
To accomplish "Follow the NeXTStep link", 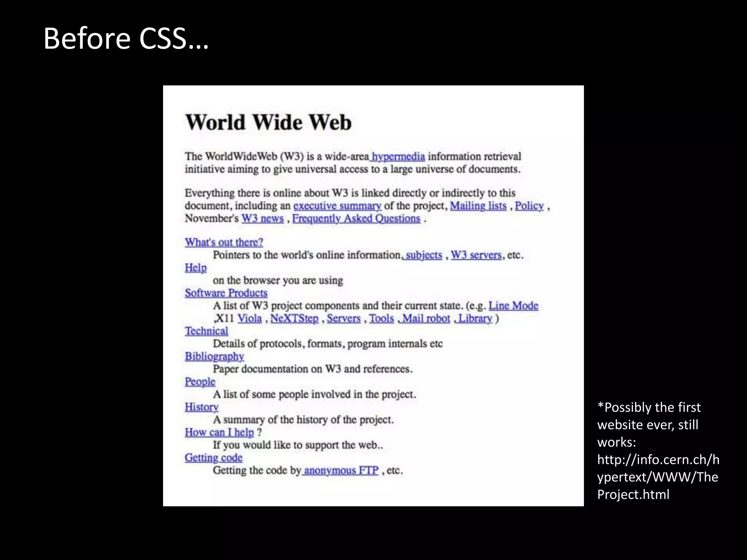I will point(294,318).
